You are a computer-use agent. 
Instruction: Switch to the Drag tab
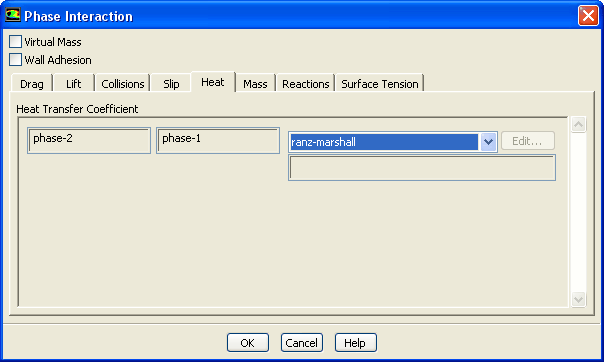(32, 84)
